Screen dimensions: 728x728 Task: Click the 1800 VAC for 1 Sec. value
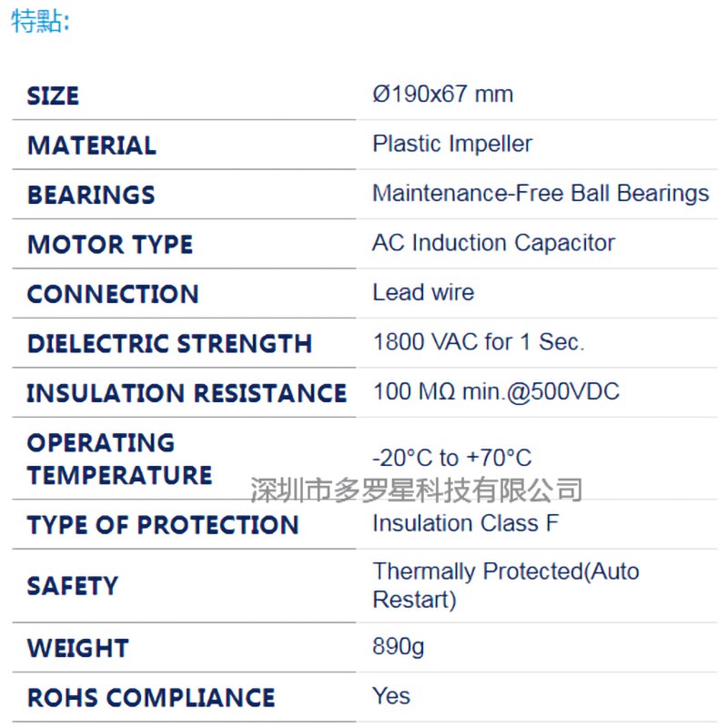click(x=479, y=342)
